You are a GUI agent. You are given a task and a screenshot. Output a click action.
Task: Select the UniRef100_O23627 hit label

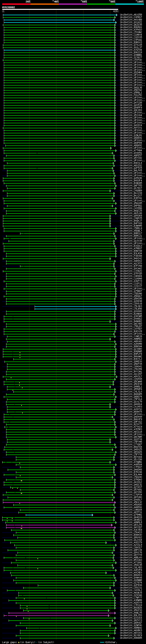coord(131,57)
